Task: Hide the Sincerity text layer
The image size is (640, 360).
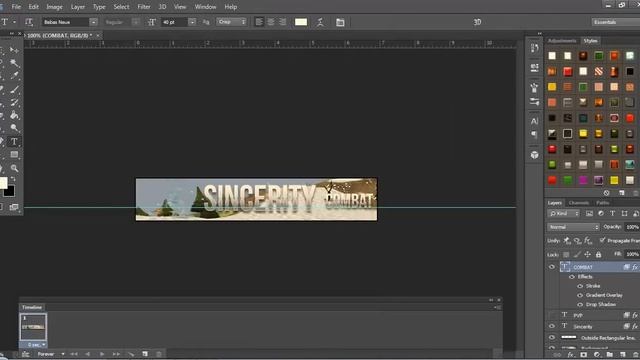Action: [552, 326]
